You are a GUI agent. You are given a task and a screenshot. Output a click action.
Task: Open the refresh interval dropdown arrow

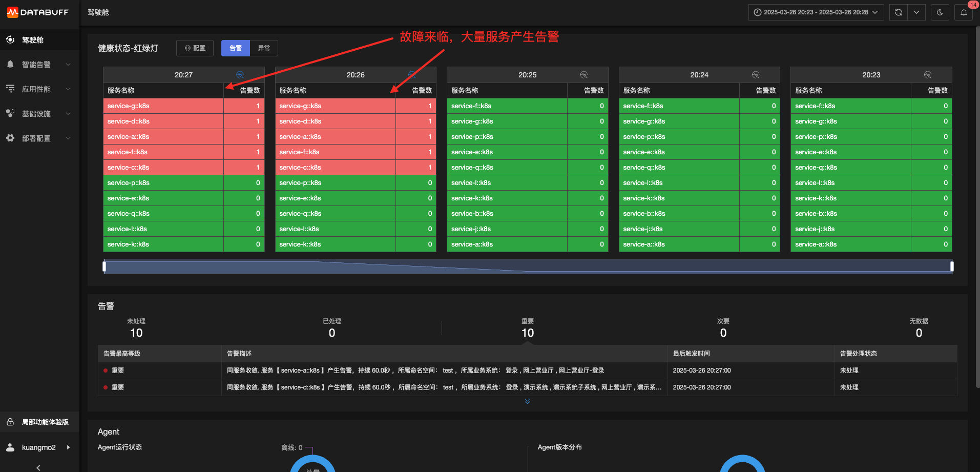point(916,12)
